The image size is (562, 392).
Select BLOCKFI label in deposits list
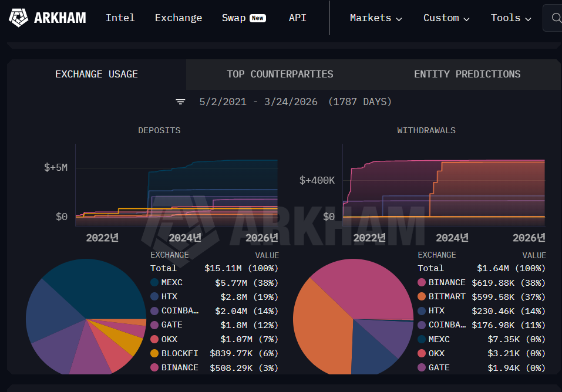coord(180,353)
